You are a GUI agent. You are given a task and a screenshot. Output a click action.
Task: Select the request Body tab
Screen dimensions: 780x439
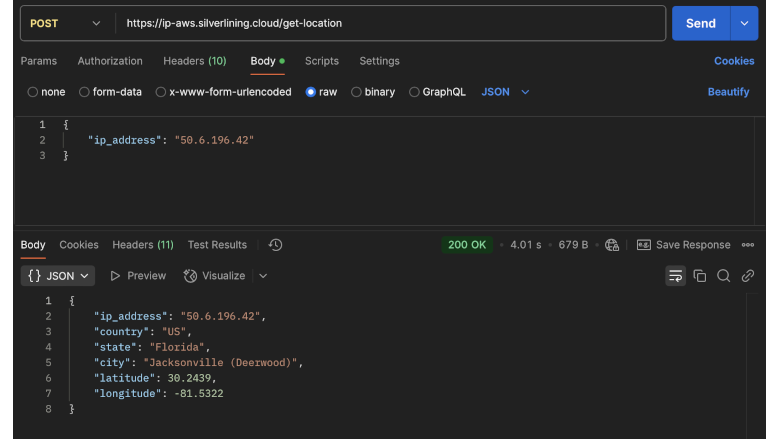point(267,61)
